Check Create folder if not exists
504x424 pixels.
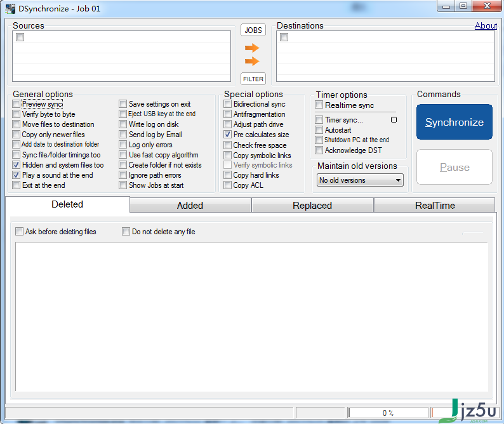click(x=123, y=165)
